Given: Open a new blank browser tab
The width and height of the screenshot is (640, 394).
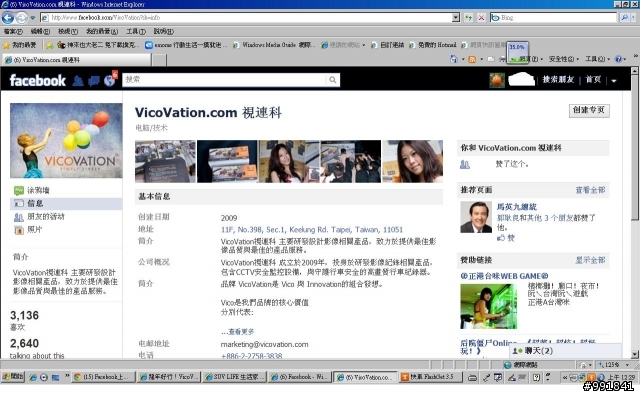Looking at the screenshot, I should (x=160, y=60).
